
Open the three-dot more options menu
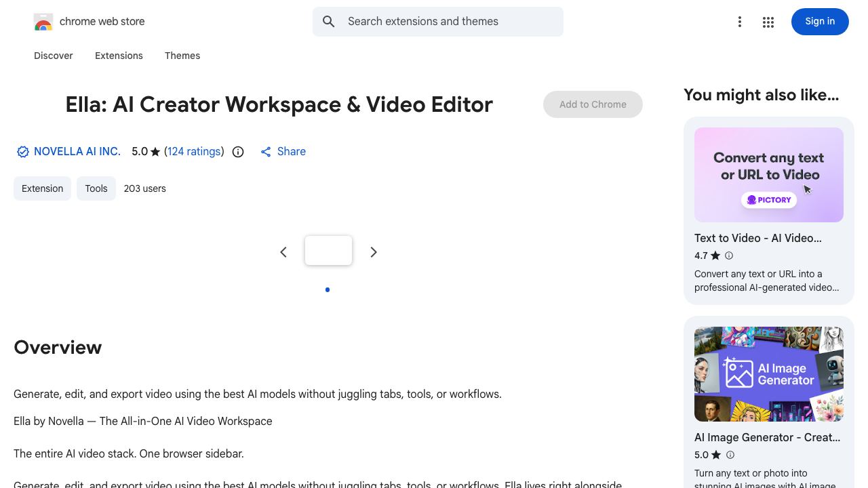click(740, 22)
